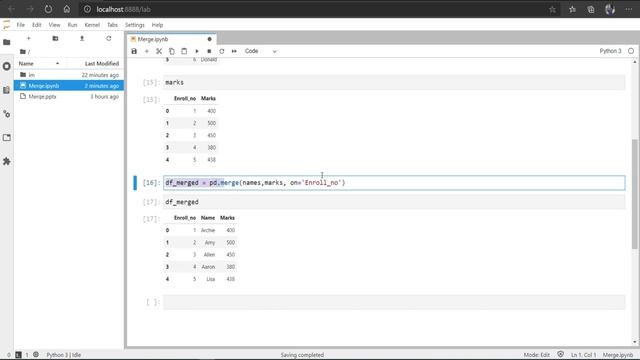Click the trusted notebook shield icon

coord(560,354)
